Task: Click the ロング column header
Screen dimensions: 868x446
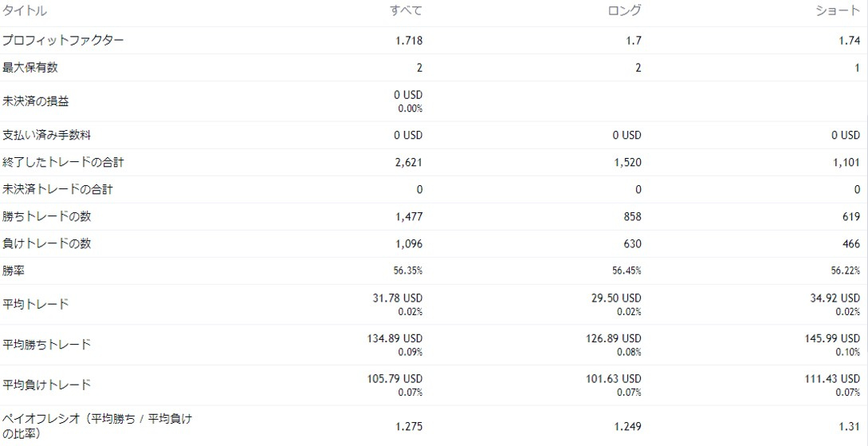Action: [x=624, y=11]
